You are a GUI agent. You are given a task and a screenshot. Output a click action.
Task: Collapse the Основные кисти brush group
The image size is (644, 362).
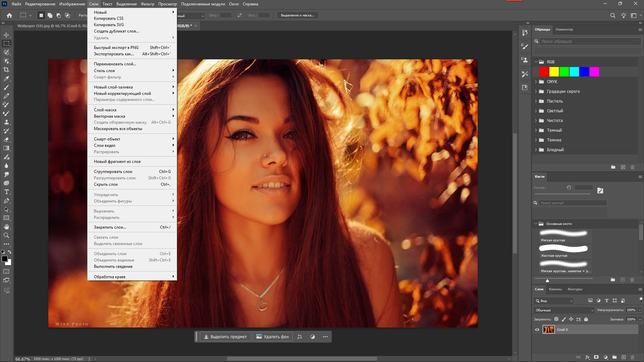pyautogui.click(x=536, y=224)
